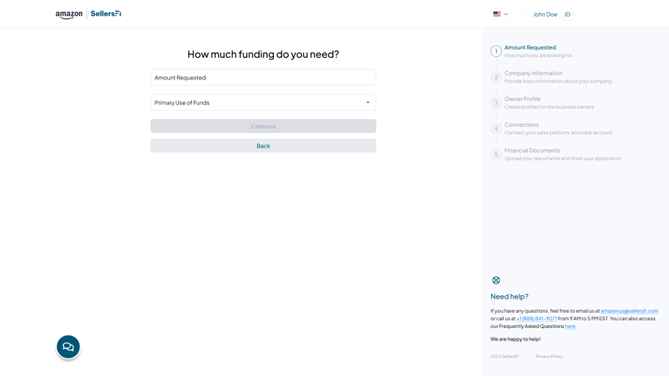Open the chat support bubble icon
This screenshot has height=376, width=669.
click(68, 347)
